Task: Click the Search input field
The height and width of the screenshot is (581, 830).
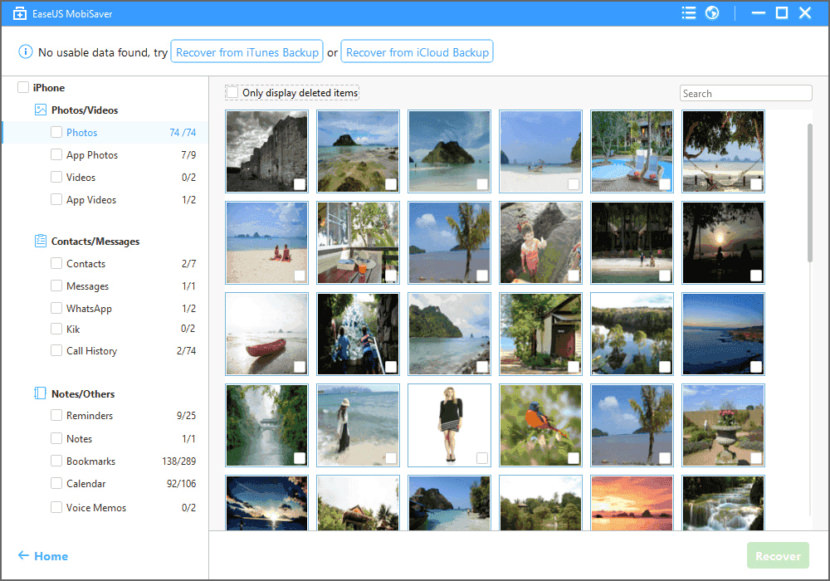Action: (x=745, y=93)
